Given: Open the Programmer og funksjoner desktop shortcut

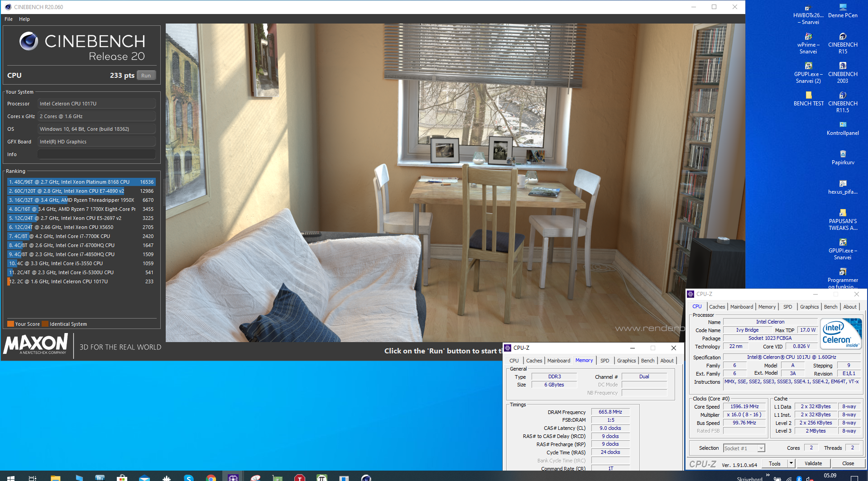Looking at the screenshot, I should [x=843, y=279].
